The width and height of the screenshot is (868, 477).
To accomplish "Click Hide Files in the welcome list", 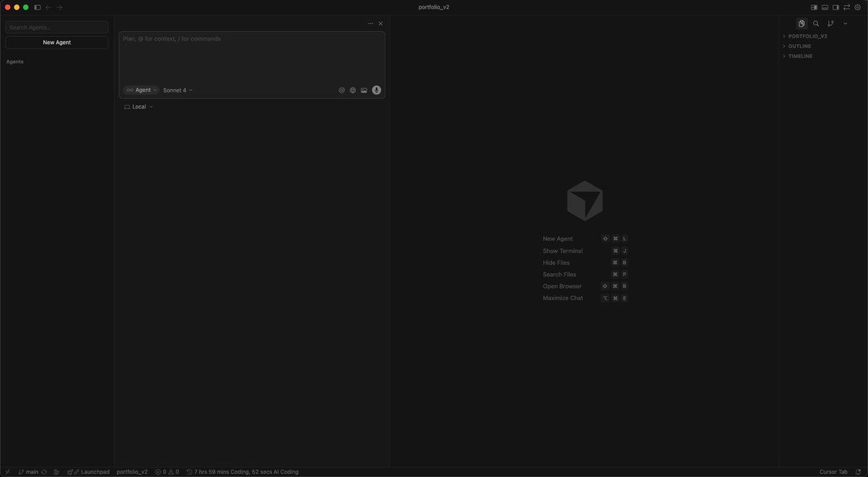I will tap(556, 263).
